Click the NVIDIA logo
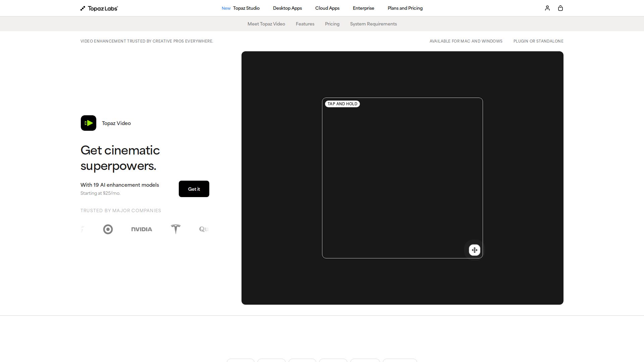This screenshot has width=644, height=362. point(142,229)
